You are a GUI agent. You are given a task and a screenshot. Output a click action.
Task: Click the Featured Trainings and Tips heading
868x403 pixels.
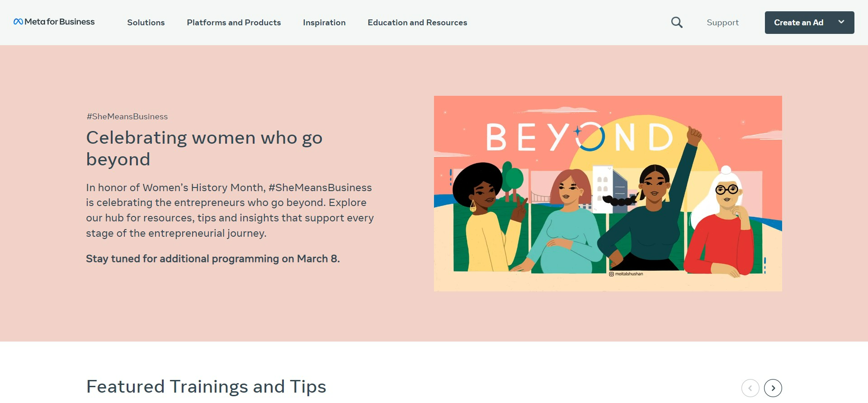click(206, 387)
